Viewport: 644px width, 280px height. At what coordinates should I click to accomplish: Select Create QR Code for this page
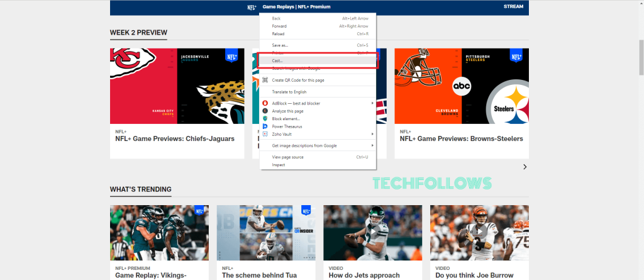(x=318, y=80)
